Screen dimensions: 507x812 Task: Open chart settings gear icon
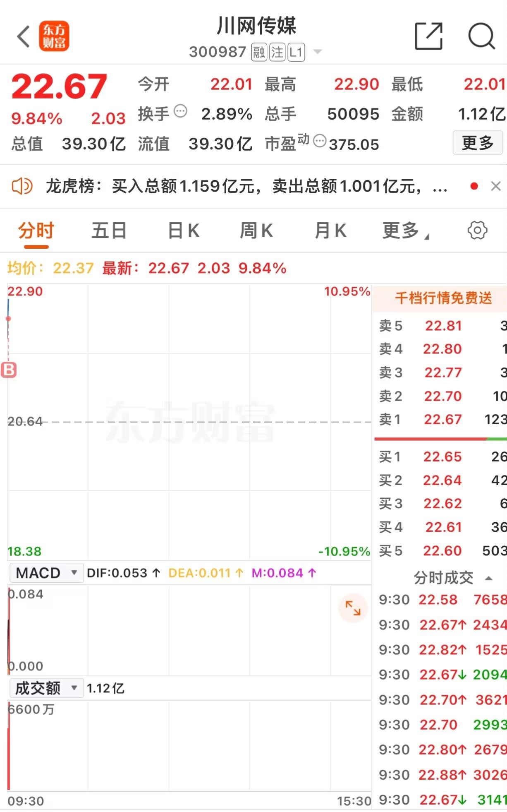477,230
